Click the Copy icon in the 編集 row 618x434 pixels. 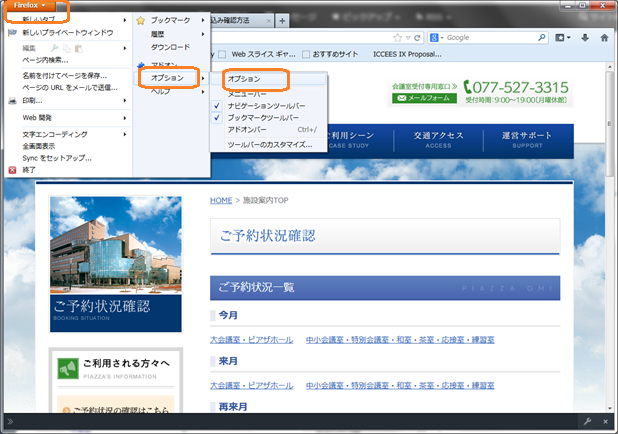67,48
